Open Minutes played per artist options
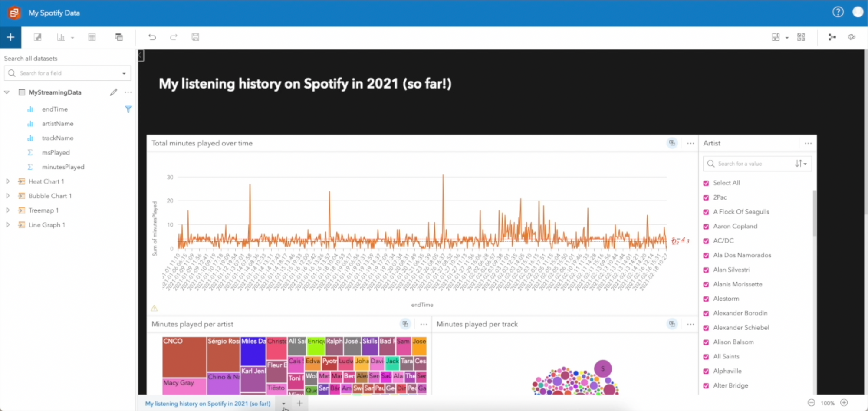 [x=424, y=324]
